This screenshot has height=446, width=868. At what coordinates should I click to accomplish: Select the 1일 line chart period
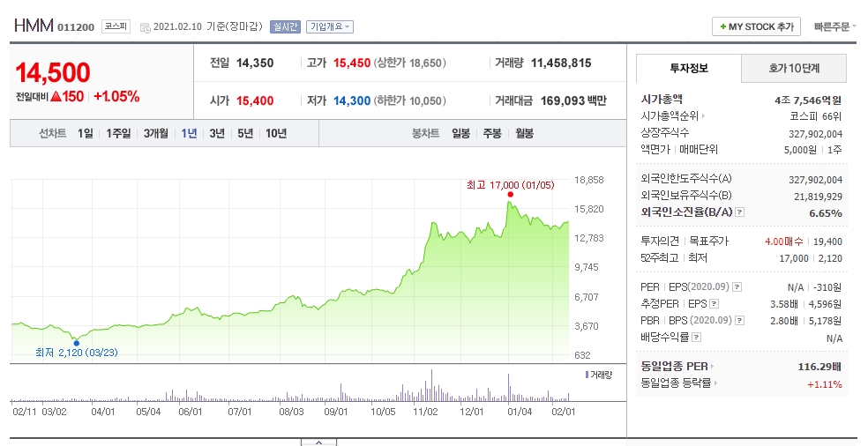[x=86, y=133]
